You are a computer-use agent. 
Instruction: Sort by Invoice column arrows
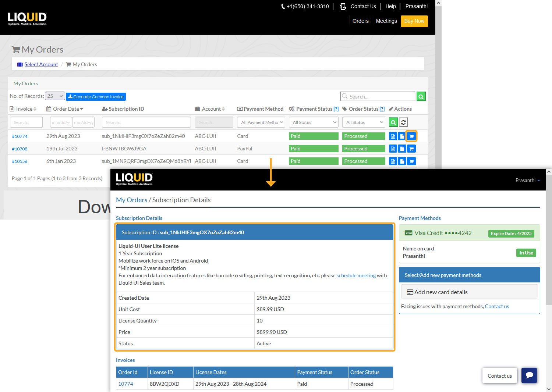pyautogui.click(x=35, y=109)
